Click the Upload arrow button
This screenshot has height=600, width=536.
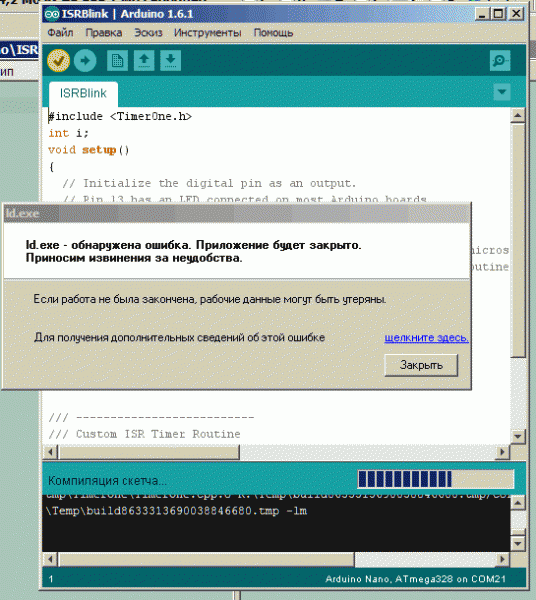tap(85, 60)
